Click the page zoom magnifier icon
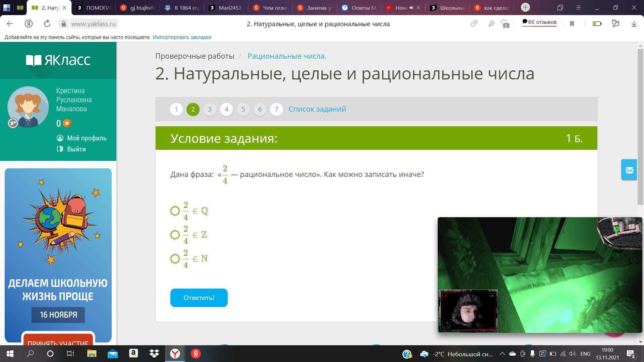The width and height of the screenshot is (644, 362). click(x=491, y=23)
